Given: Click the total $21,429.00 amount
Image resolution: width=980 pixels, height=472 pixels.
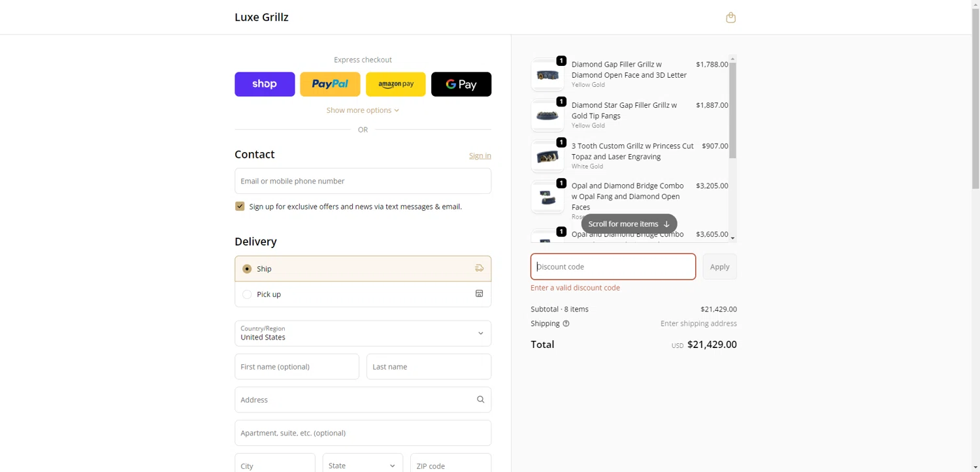Looking at the screenshot, I should 712,345.
